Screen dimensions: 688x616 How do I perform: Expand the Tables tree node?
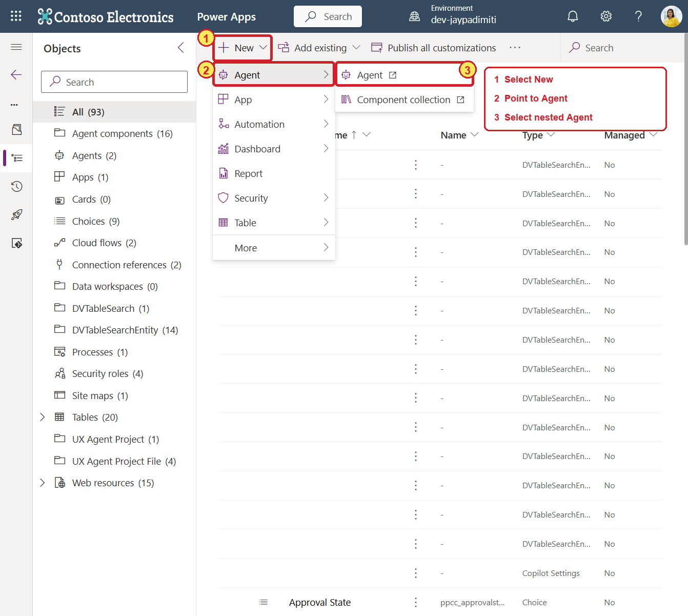point(43,417)
